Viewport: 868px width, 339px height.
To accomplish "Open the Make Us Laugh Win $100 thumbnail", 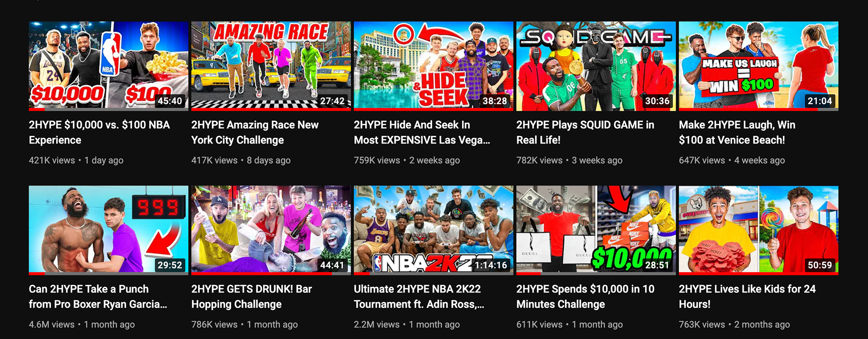I will pos(759,66).
